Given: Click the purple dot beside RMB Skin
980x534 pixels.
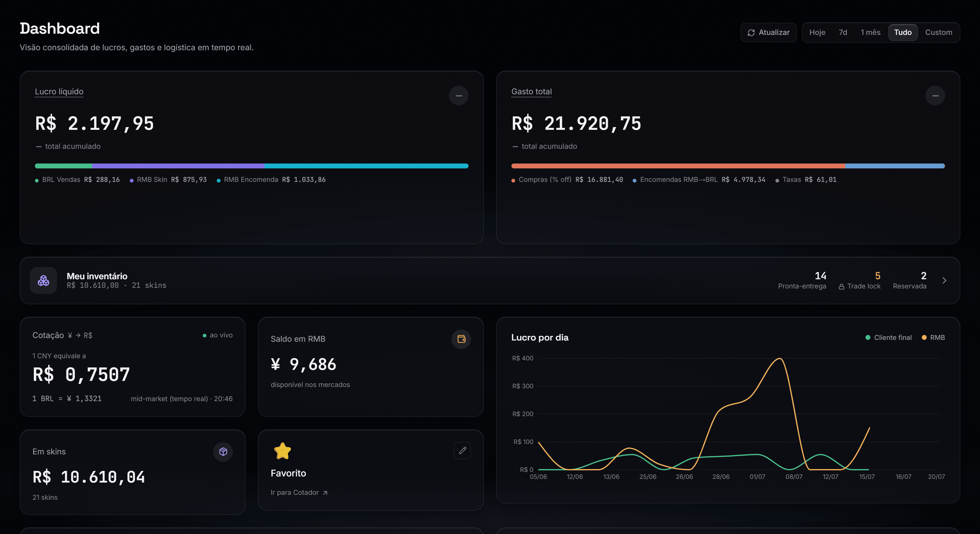Looking at the screenshot, I should tap(132, 181).
